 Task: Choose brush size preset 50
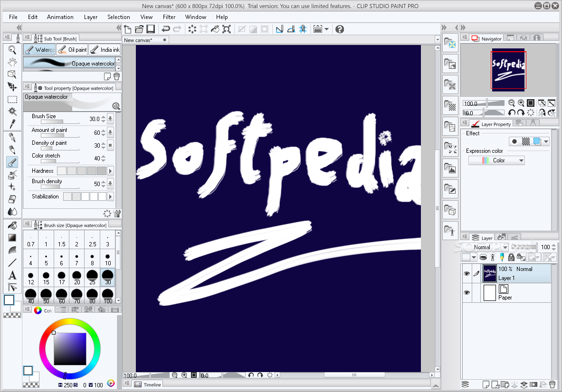click(46, 296)
